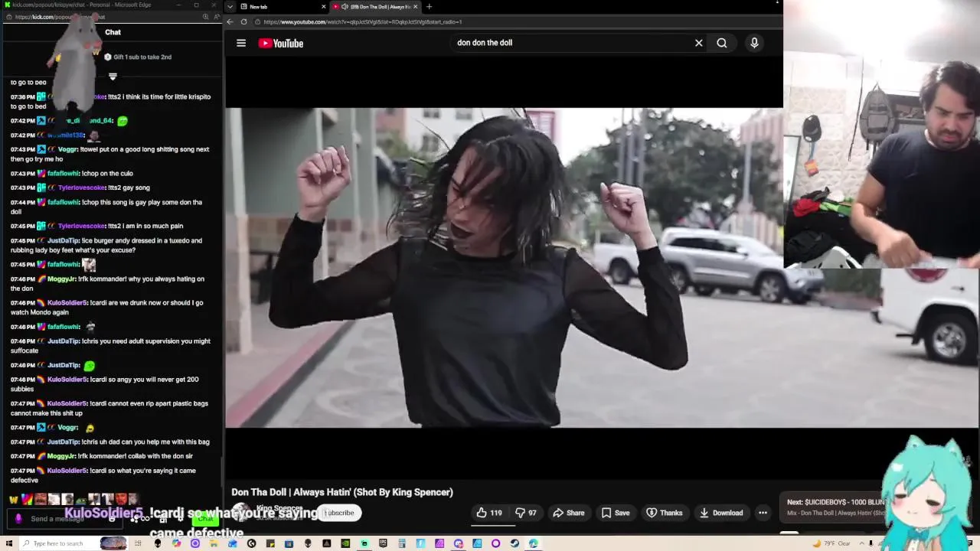Collapse the chat leaderboard arrow
Image resolution: width=980 pixels, height=551 pixels.
113,76
